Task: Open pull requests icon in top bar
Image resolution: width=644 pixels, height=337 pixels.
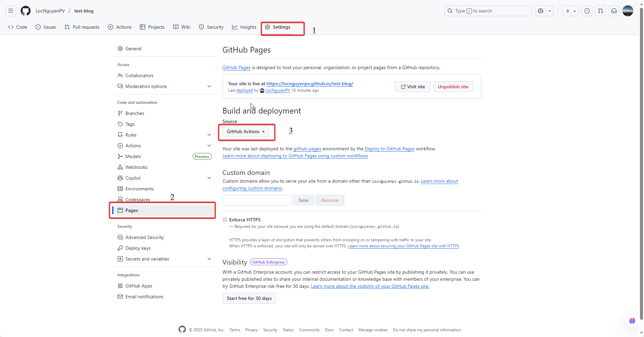Action: click(x=601, y=11)
